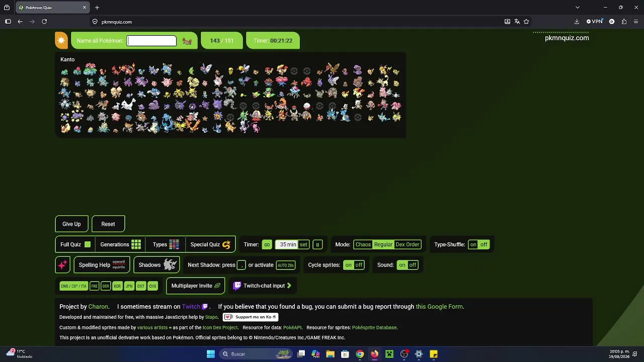Open the install-app icon in address bar
Screen dimensions: 644x362
507,22
